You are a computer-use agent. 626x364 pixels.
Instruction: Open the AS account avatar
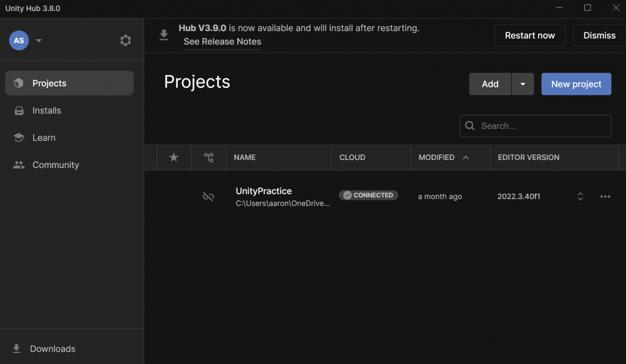click(x=19, y=40)
